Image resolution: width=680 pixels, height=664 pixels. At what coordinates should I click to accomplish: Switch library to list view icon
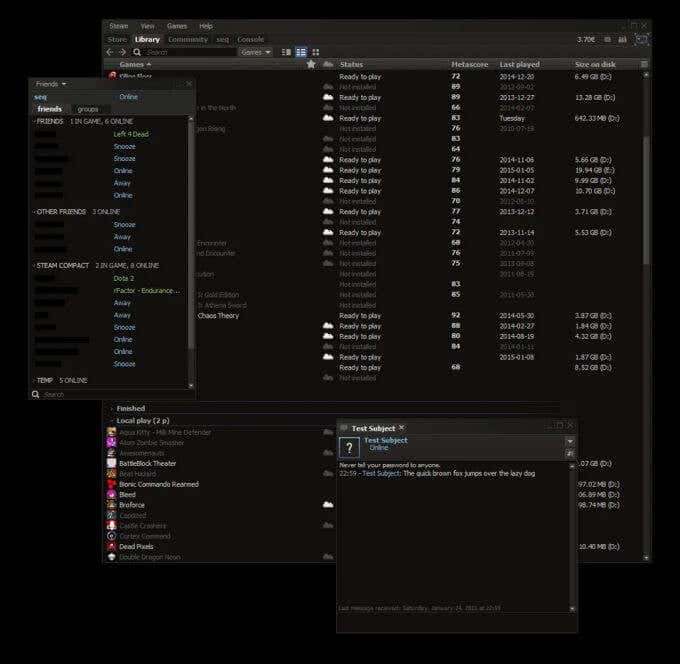point(286,52)
